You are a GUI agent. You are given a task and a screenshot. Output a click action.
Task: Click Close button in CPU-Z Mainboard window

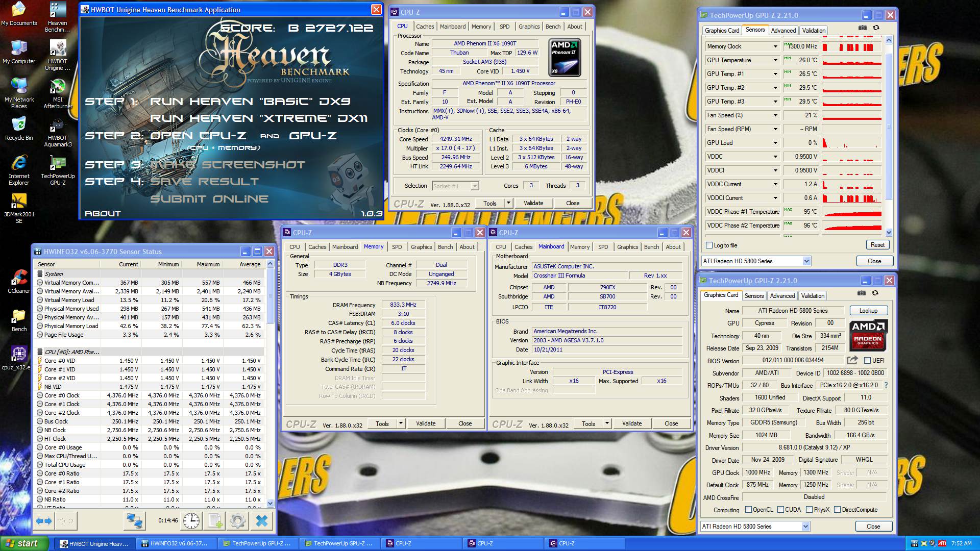pos(671,423)
